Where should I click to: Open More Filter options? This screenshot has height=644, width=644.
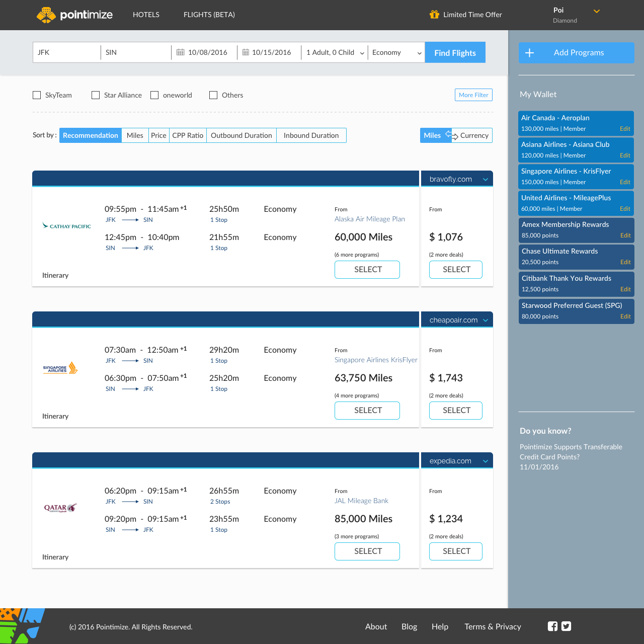[473, 95]
